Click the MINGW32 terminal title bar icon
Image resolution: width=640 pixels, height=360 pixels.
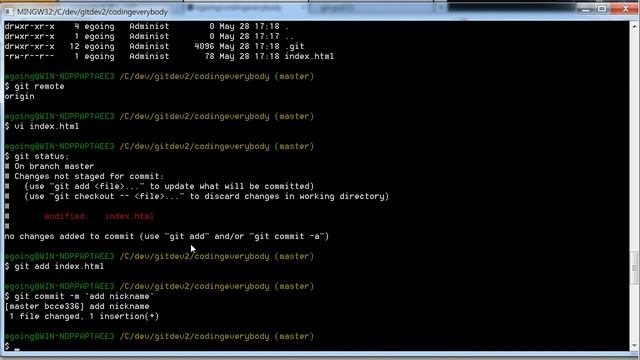tap(9, 12)
